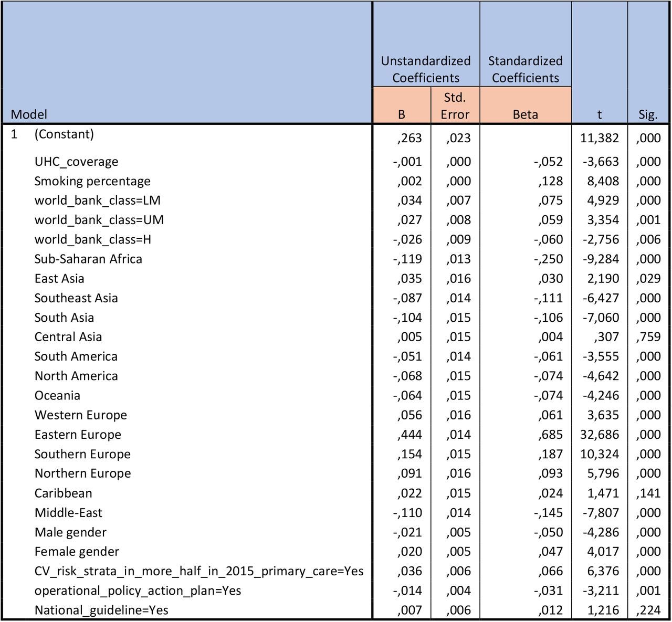The height and width of the screenshot is (622, 672).
Task: Click Eastern Europe t value 32,686
Action: (600, 435)
